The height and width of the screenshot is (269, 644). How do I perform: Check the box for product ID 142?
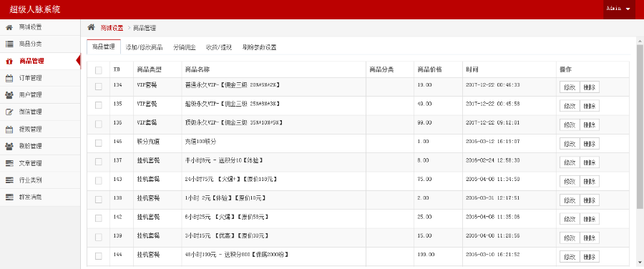click(x=99, y=218)
